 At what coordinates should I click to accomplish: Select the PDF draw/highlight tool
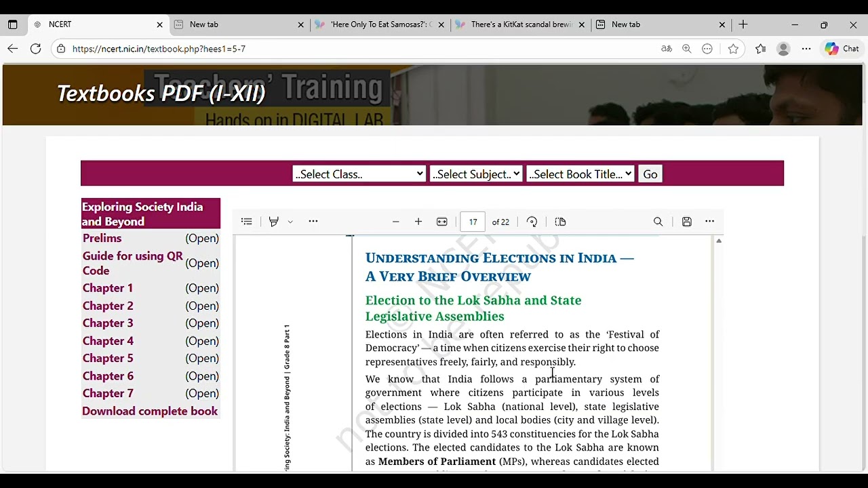click(274, 222)
